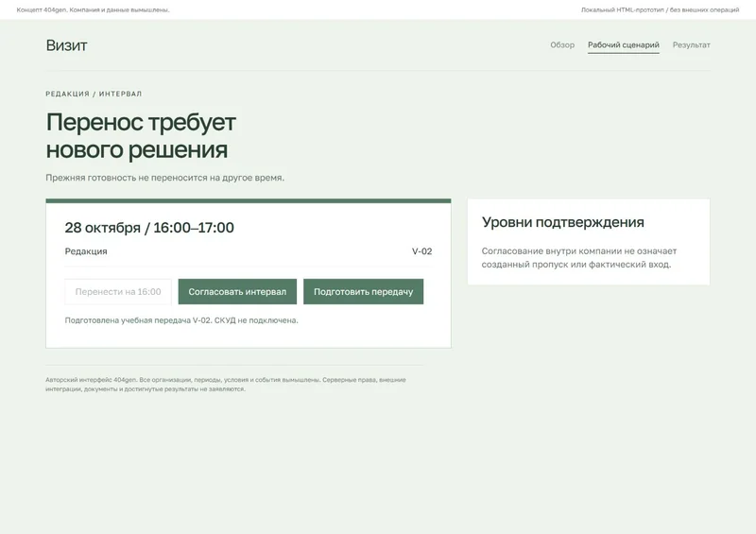This screenshot has height=534, width=756.
Task: Click the subtitle Прежняя готовность не переносится
Action: [x=164, y=178]
